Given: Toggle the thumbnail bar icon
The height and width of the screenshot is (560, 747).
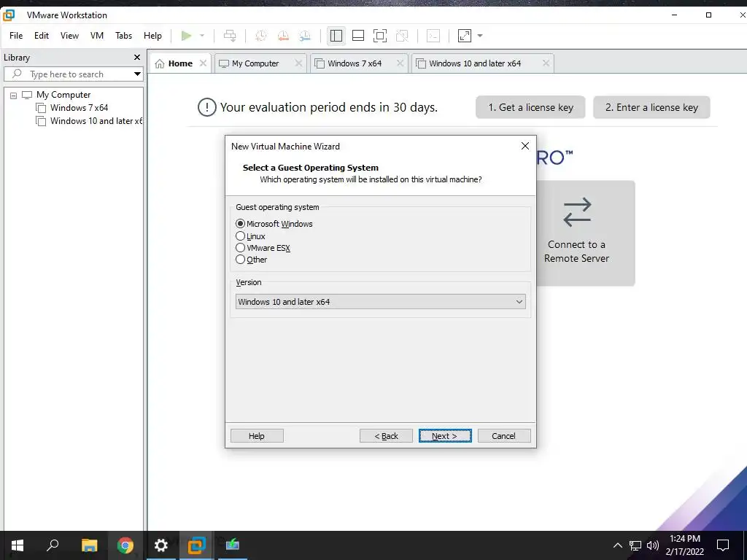Looking at the screenshot, I should [x=357, y=36].
